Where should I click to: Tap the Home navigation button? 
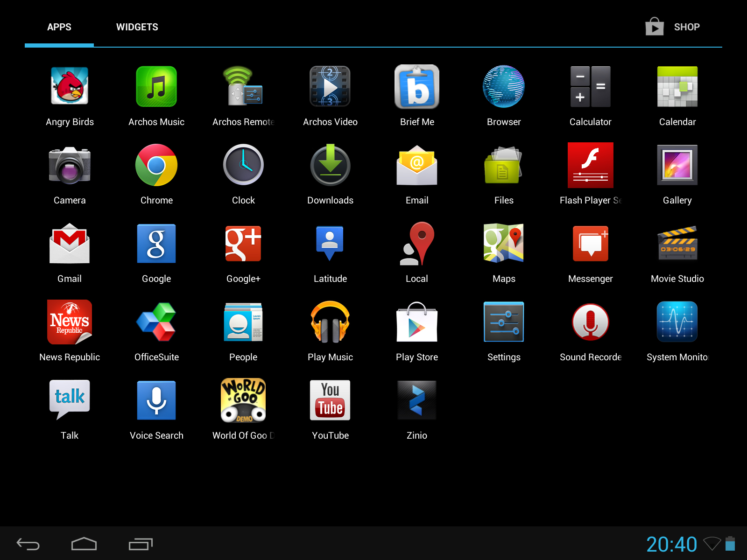pos(84,544)
